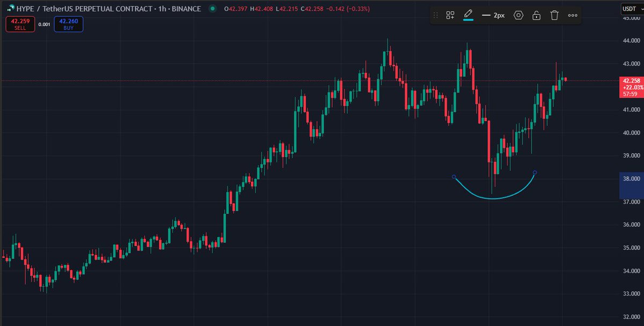
Task: Change line color with the pencil tool
Action: point(468,15)
